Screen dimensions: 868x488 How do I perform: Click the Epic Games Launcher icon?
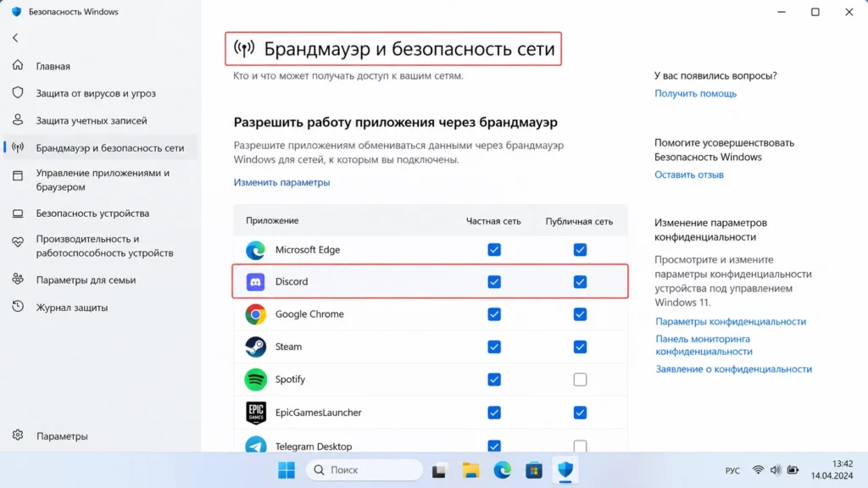coord(255,413)
